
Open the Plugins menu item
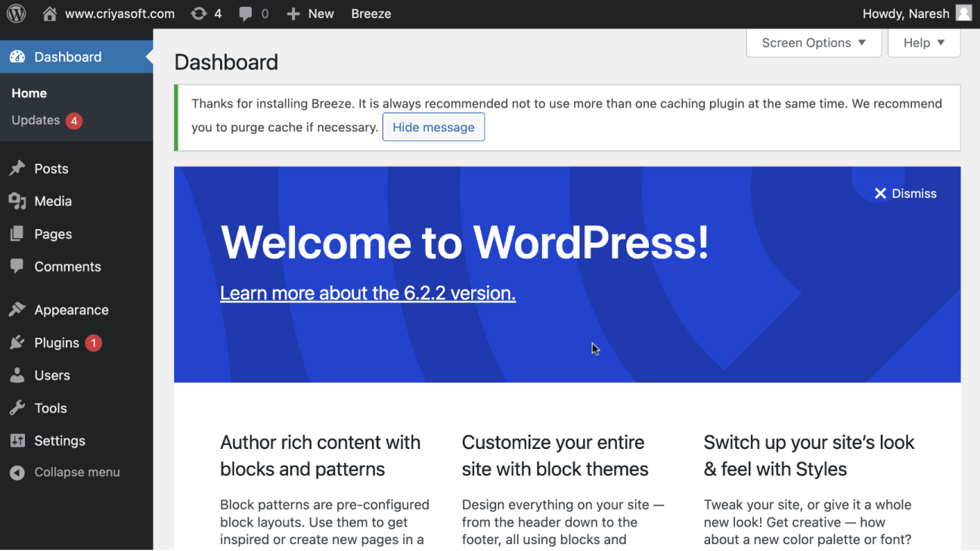[x=76, y=342]
